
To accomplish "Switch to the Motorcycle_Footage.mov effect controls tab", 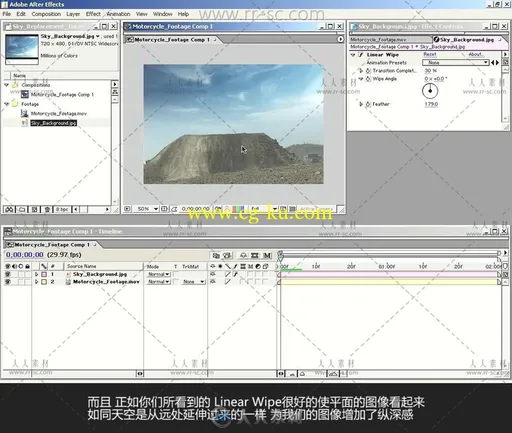I will click(390, 40).
